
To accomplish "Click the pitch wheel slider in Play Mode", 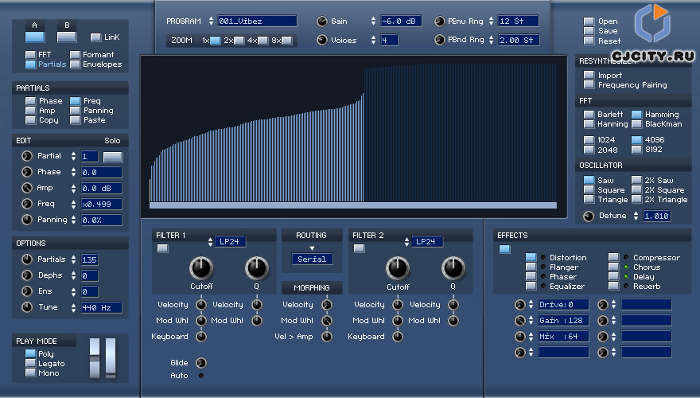I will pos(94,358).
